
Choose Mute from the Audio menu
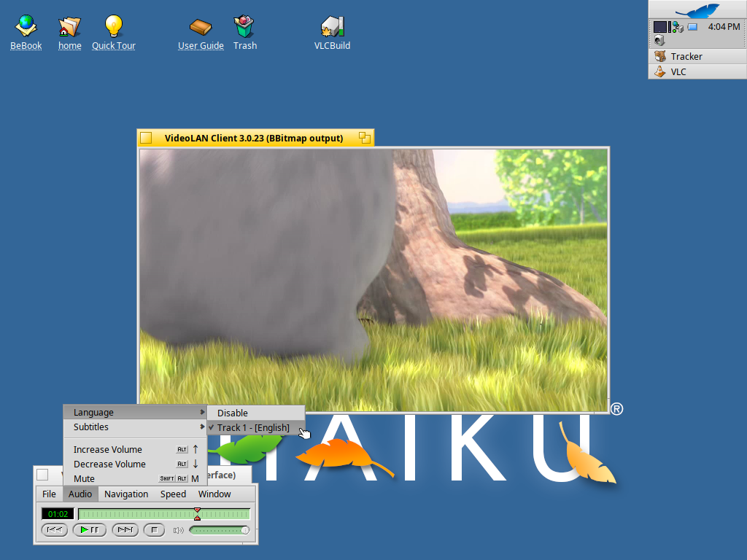click(135, 478)
